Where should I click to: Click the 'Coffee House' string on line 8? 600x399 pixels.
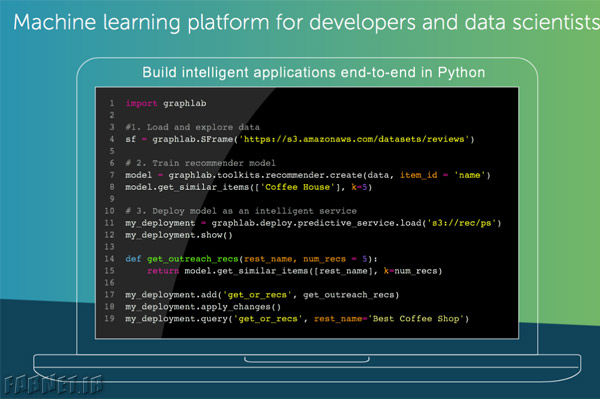[297, 187]
